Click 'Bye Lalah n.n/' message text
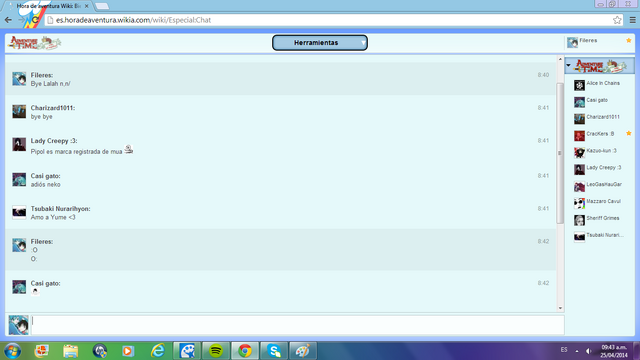Image resolution: width=640 pixels, height=360 pixels. (50, 84)
